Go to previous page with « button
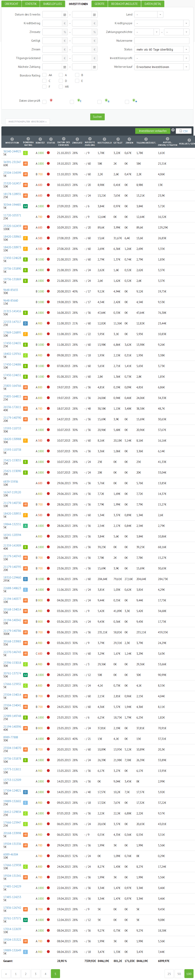The height and width of the screenshot is (980, 195). click(x=6, y=974)
